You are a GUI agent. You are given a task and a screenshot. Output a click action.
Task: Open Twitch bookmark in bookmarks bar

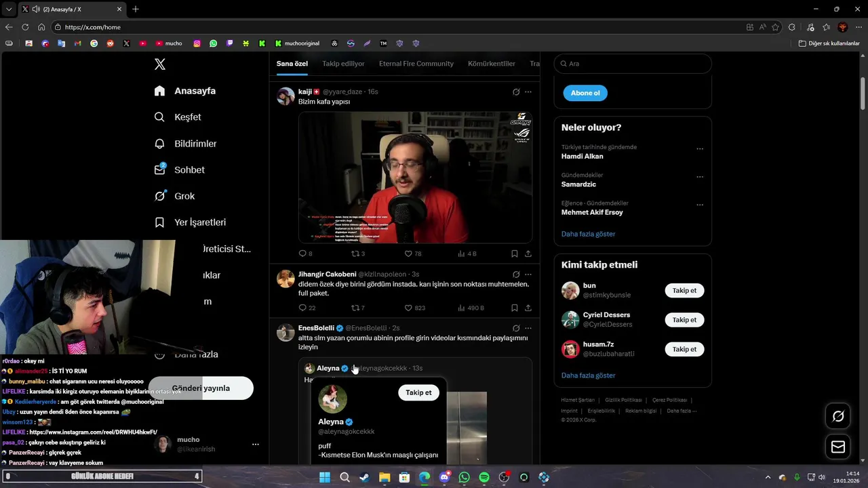230,43
